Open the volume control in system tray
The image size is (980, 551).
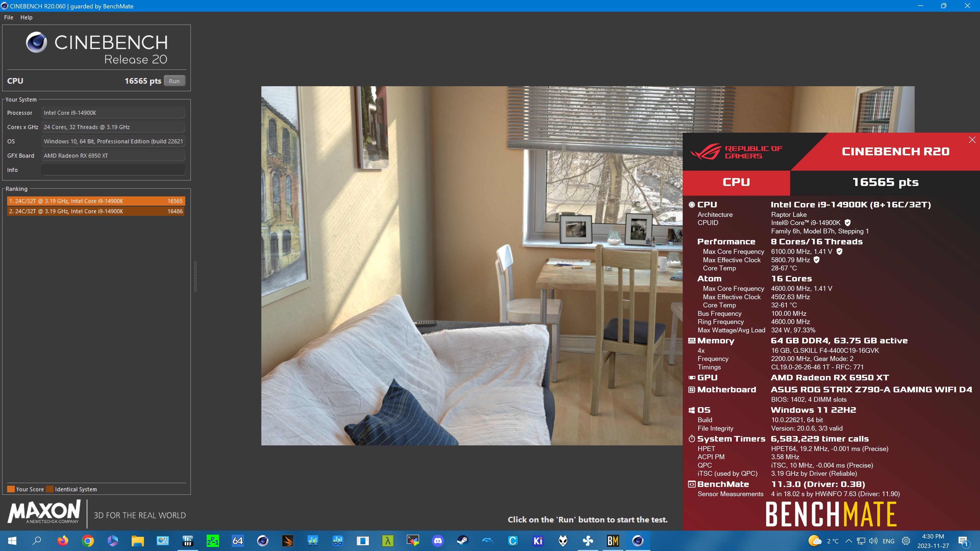pos(874,541)
